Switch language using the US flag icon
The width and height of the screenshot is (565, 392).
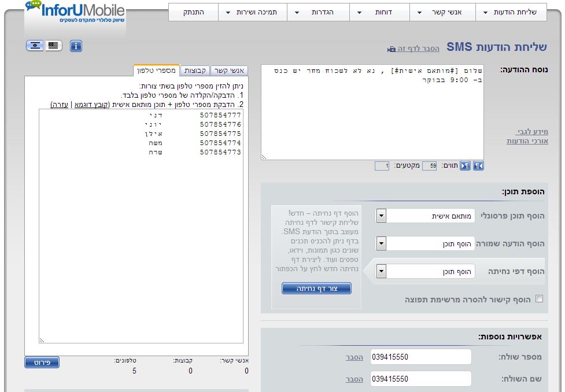pyautogui.click(x=54, y=46)
